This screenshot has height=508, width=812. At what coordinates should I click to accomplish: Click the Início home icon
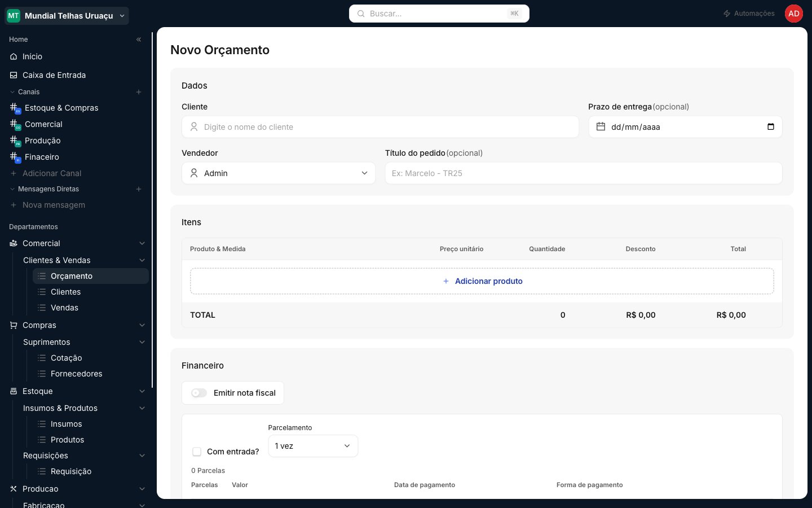click(14, 56)
